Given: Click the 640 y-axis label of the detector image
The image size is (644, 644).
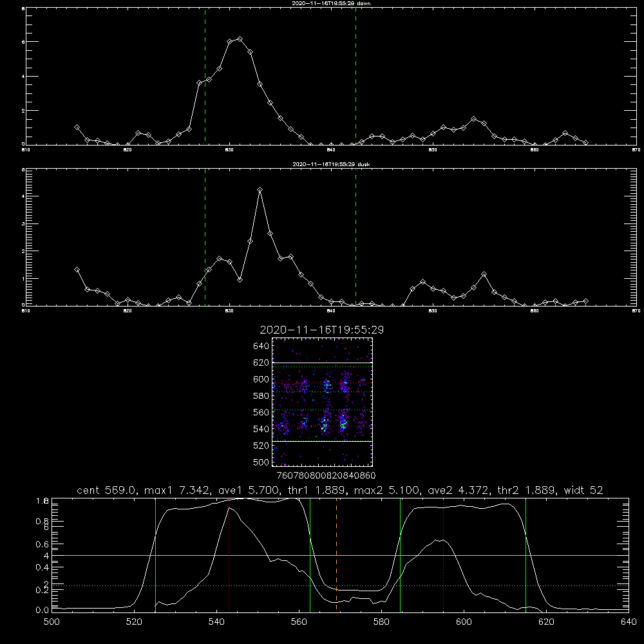Looking at the screenshot, I should point(261,346).
